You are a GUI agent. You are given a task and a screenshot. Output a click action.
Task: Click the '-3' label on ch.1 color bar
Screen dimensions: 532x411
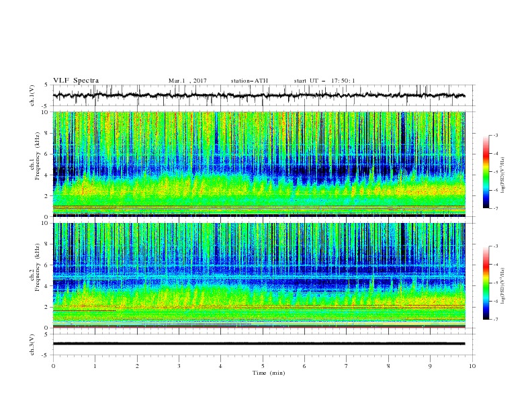coord(496,135)
